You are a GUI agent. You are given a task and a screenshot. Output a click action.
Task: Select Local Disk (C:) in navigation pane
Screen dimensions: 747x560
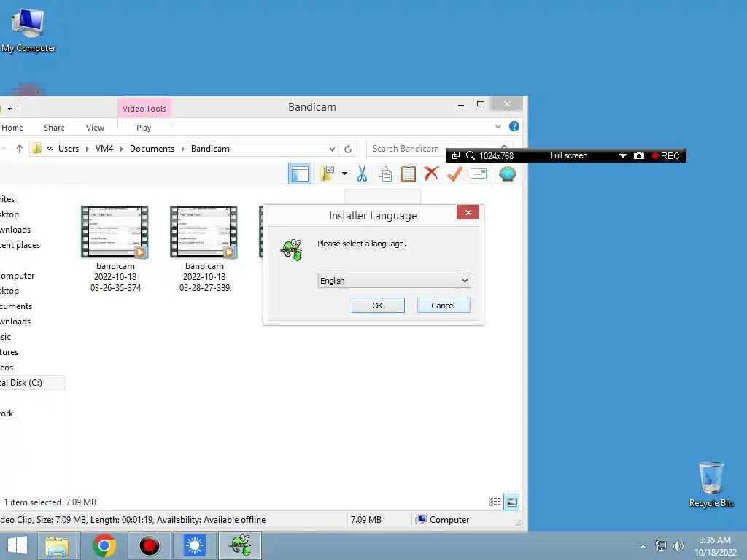31,382
